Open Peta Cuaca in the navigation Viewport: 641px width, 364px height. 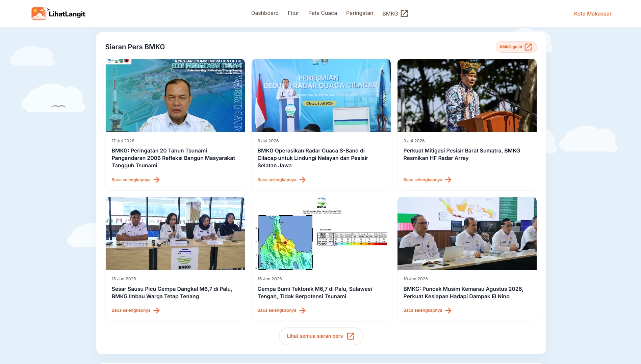[x=323, y=13]
